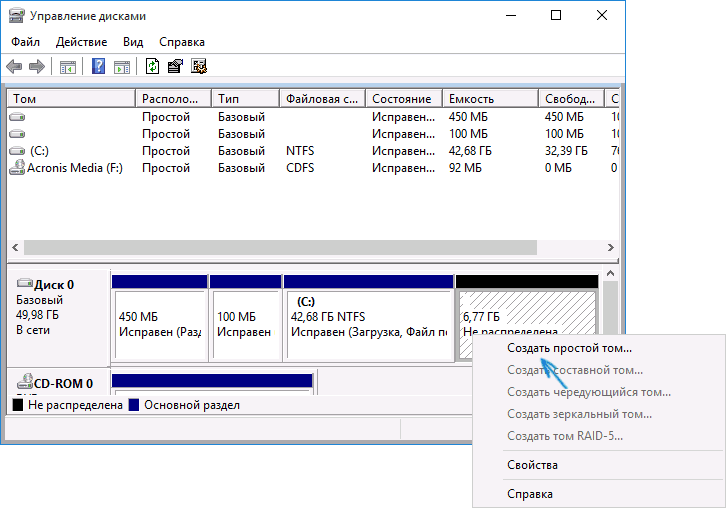The width and height of the screenshot is (726, 508).
Task: Click the Диск 0 disk icon
Action: [x=25, y=282]
